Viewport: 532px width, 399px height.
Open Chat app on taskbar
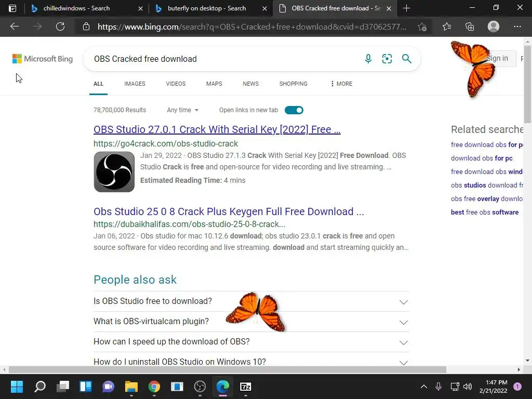click(108, 387)
